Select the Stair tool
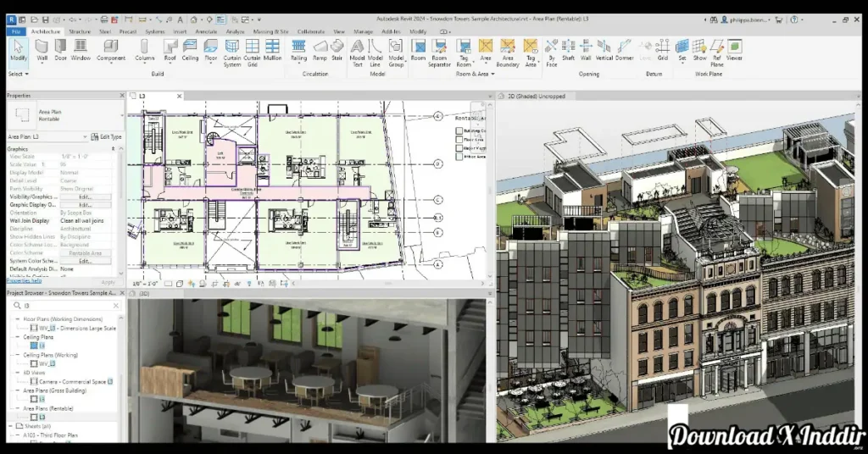The width and height of the screenshot is (868, 454). tap(337, 50)
